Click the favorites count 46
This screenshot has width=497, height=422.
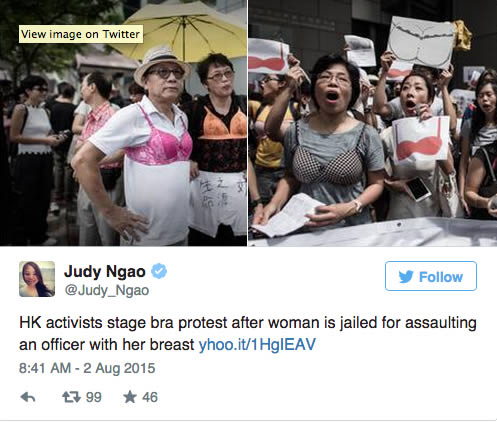point(150,397)
